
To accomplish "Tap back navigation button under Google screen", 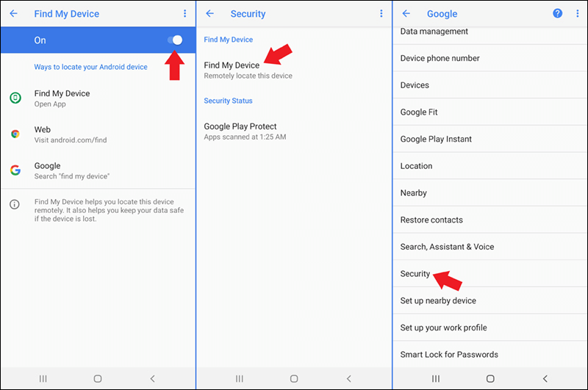I will pyautogui.click(x=545, y=379).
